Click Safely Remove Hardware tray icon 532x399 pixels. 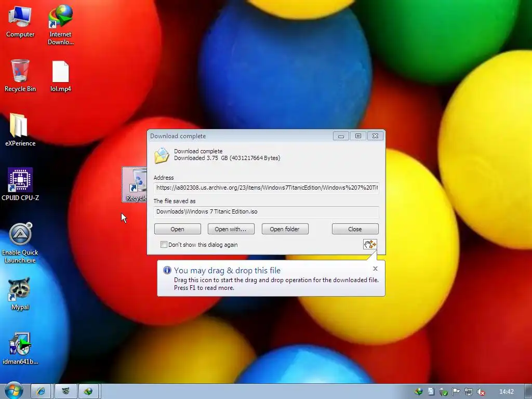click(443, 392)
